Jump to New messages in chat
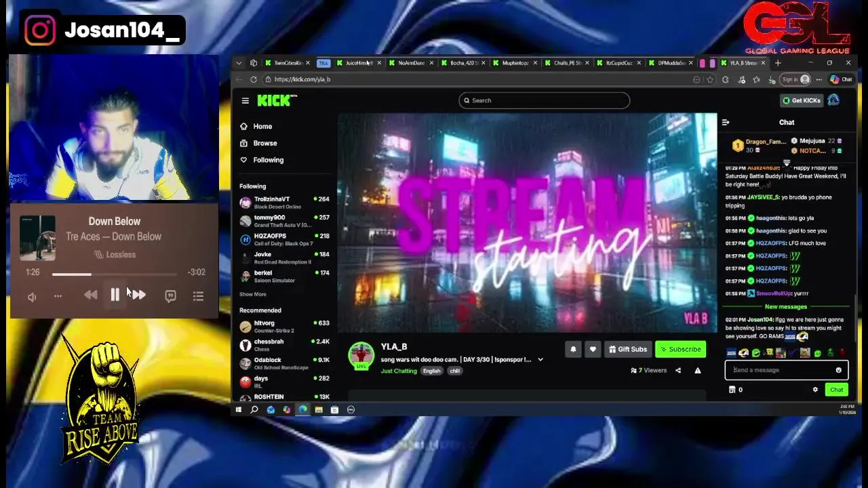This screenshot has height=488, width=868. tap(786, 307)
